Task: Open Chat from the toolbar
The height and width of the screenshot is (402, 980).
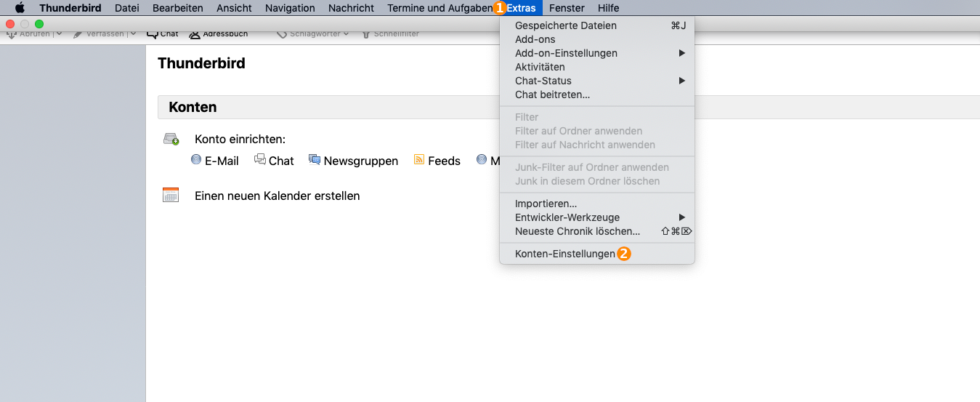Action: point(163,34)
